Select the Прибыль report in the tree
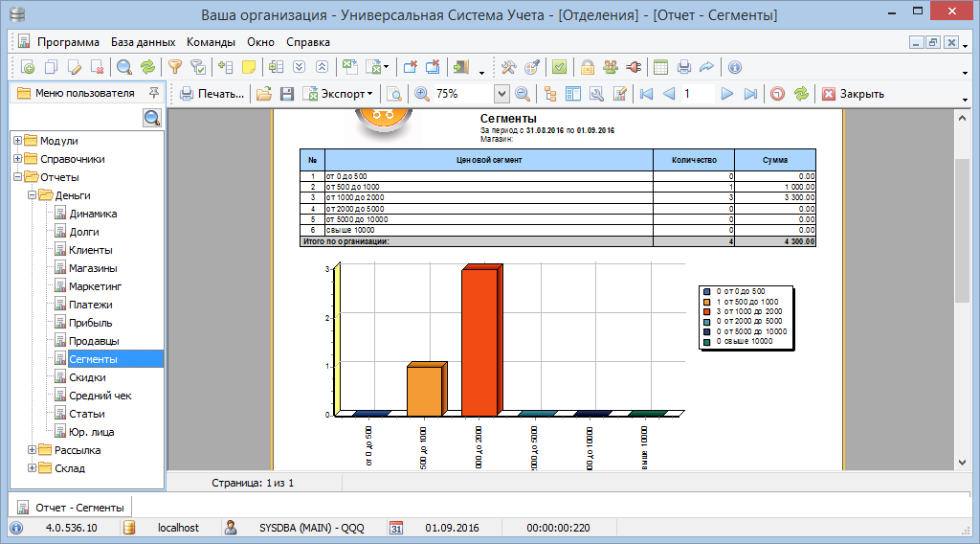980x544 pixels. pyautogui.click(x=90, y=323)
